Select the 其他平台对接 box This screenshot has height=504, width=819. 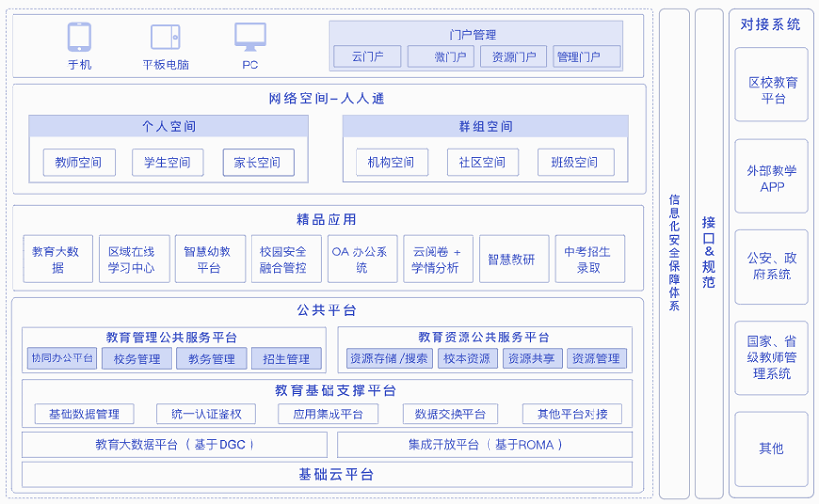(x=572, y=413)
